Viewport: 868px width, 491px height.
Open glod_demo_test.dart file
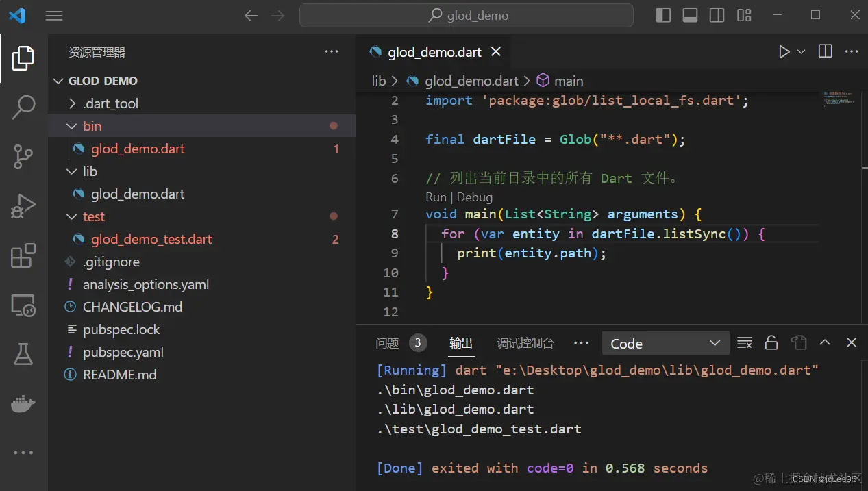pos(201,239)
